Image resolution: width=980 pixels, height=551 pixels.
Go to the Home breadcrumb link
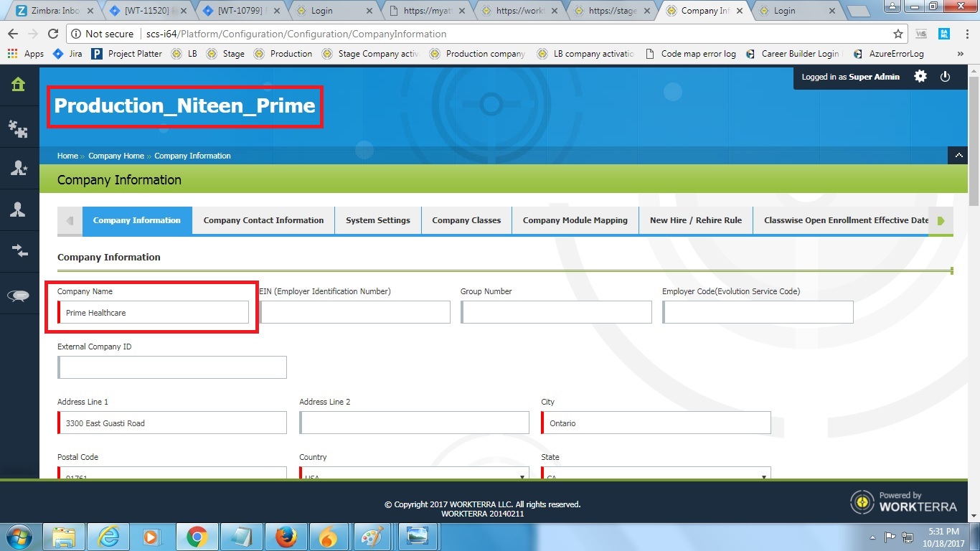pos(67,156)
